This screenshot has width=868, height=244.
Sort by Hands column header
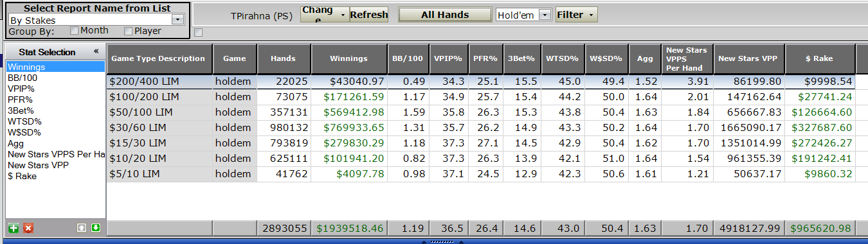pos(284,58)
